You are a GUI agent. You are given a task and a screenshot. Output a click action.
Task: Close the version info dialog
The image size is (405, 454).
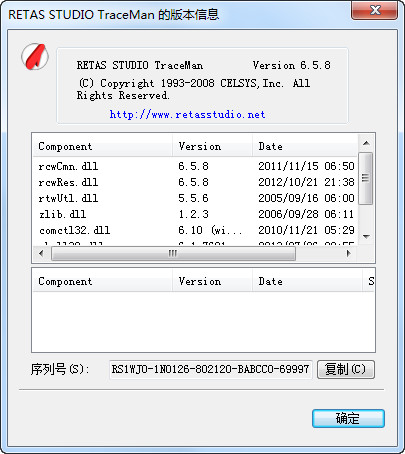(375, 11)
